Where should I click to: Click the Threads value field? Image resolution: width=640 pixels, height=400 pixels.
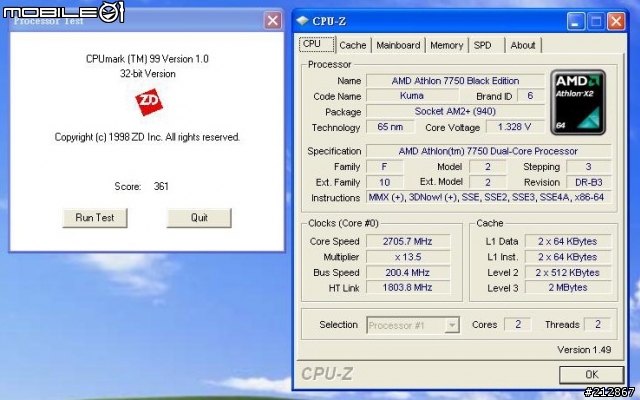coord(597,324)
